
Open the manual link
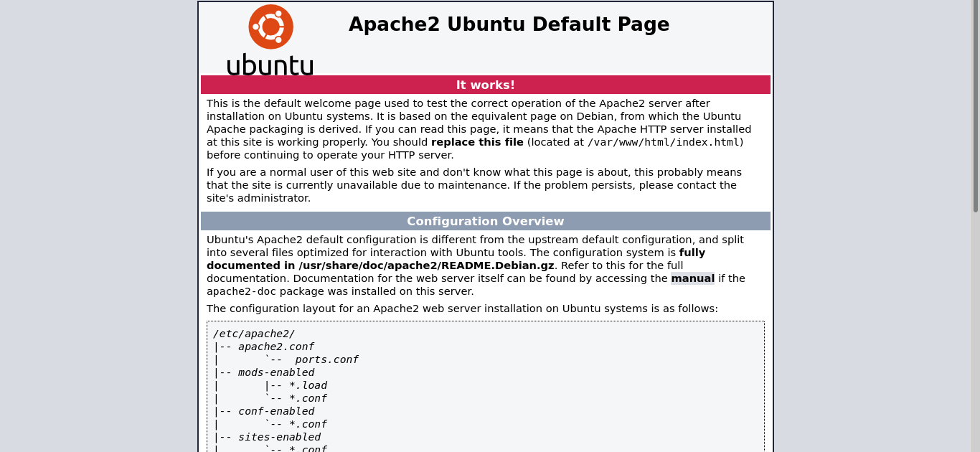point(692,278)
